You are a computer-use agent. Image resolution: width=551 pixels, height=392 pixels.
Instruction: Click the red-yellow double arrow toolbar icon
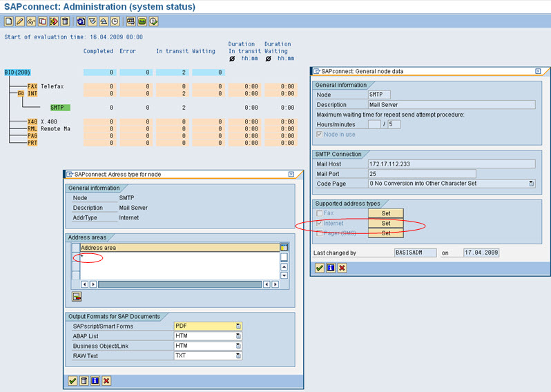tap(54, 21)
